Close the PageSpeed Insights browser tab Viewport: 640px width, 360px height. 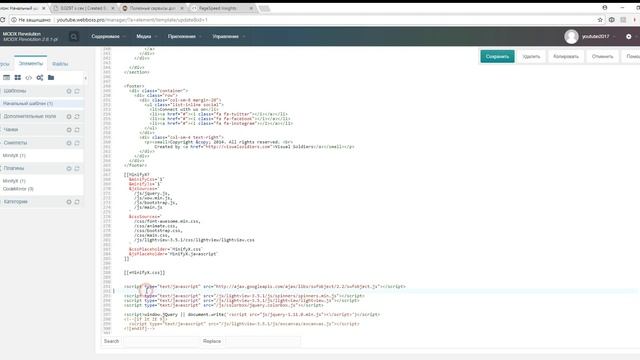pos(251,8)
